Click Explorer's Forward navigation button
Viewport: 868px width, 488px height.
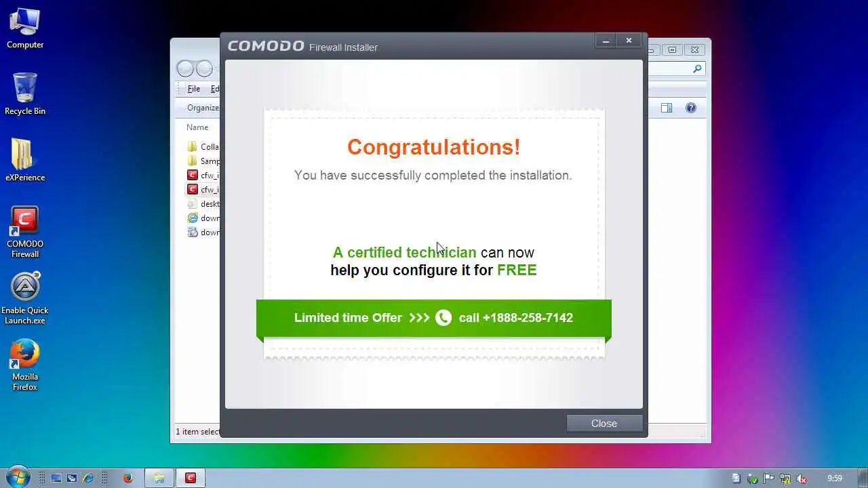(203, 68)
